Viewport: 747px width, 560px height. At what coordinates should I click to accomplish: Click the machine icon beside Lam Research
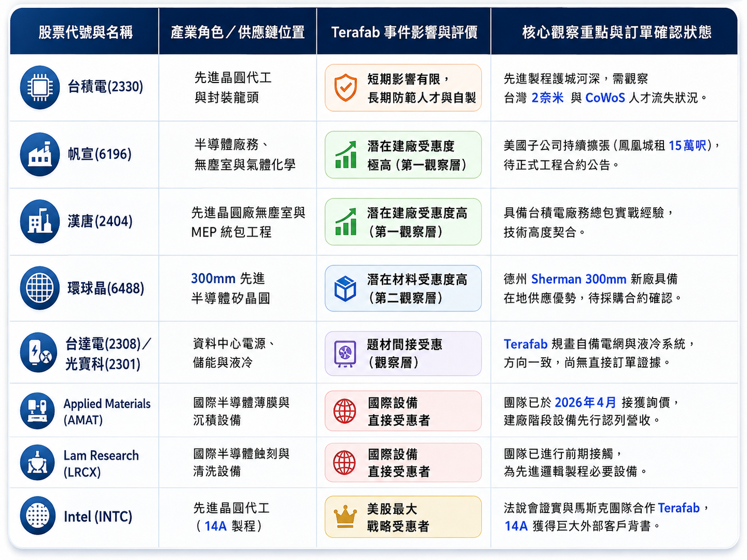pyautogui.click(x=38, y=463)
